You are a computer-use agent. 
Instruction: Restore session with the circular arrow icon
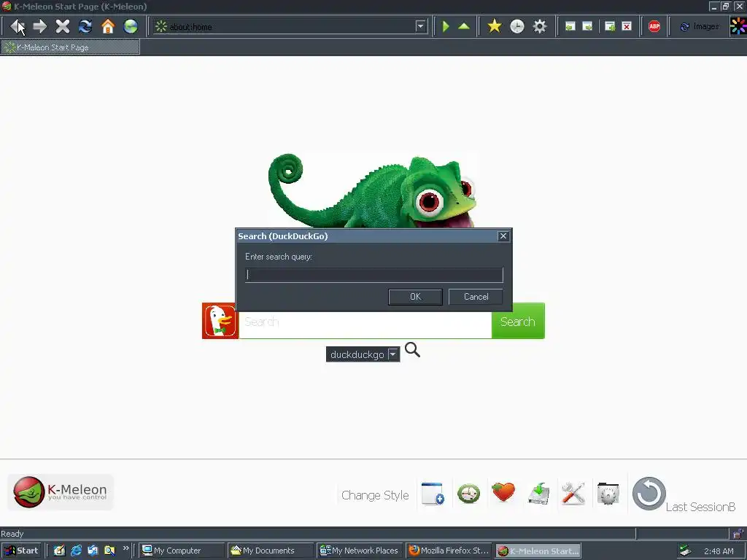[649, 494]
